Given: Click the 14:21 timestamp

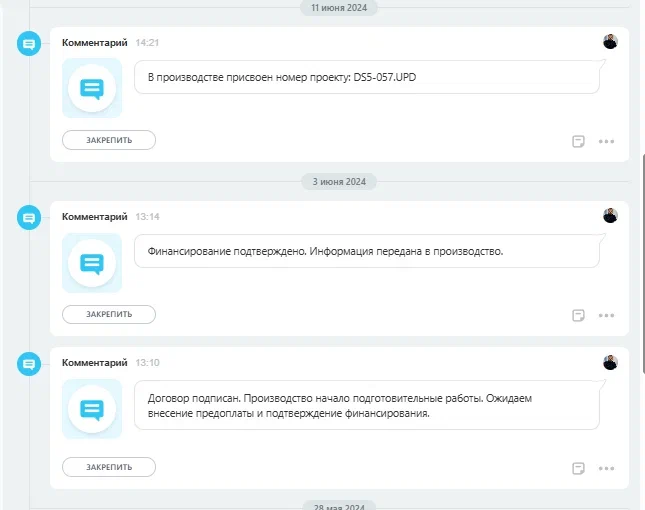Looking at the screenshot, I should 147,43.
